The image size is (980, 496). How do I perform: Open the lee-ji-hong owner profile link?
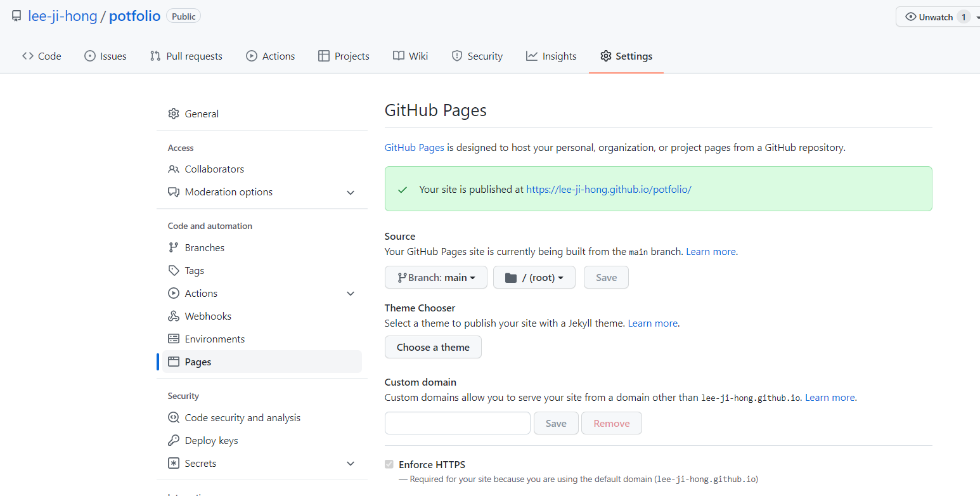click(x=63, y=16)
